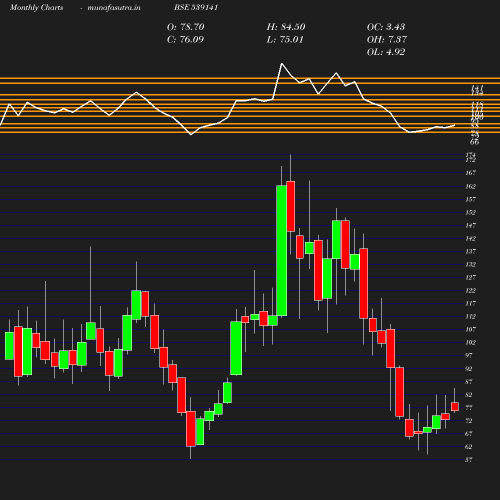Click the 142 price axis label
Image resolution: width=500 pixels, height=500 pixels.
point(470,238)
